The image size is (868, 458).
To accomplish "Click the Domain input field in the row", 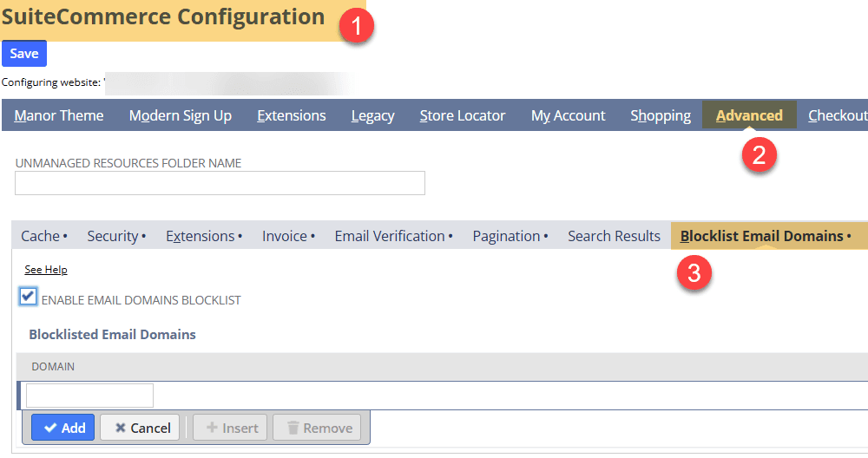I will click(x=89, y=396).
